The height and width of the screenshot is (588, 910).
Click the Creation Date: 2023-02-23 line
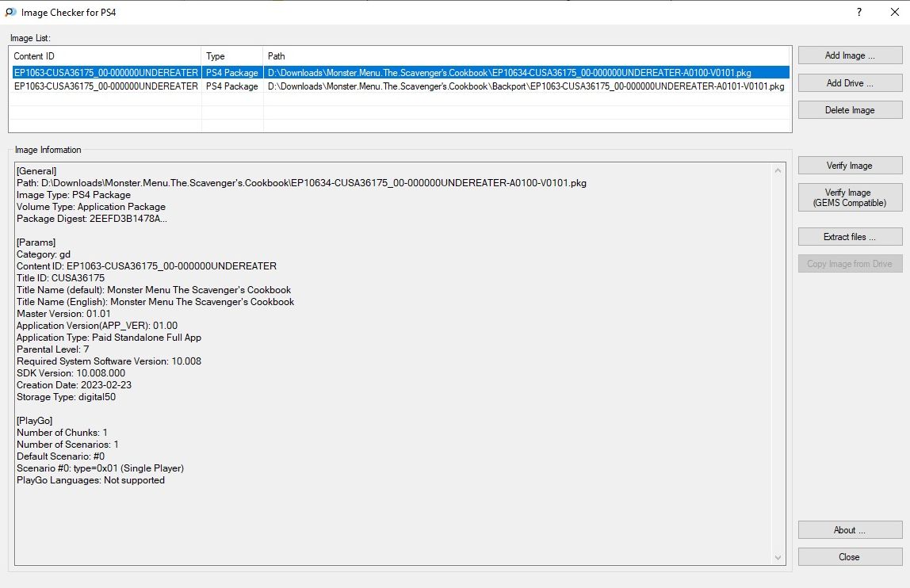point(74,385)
